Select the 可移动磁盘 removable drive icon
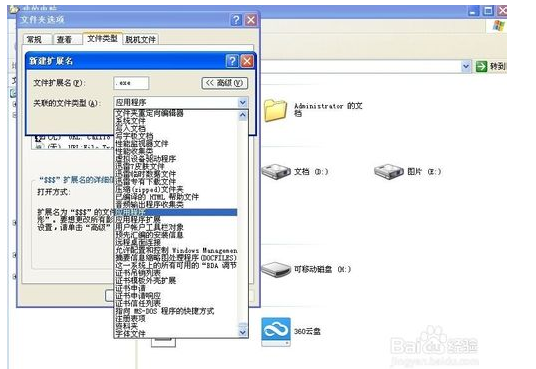 276,269
